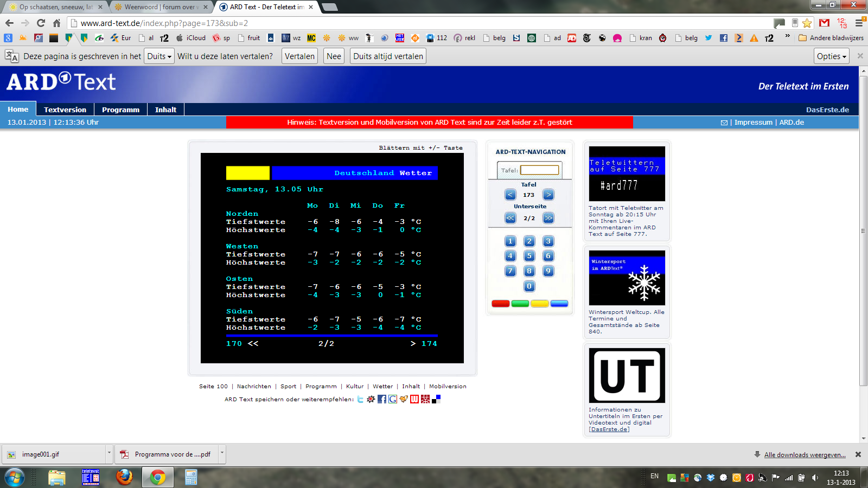Screen dimensions: 868x488
Task: Open Calculator from the taskbar
Action: tap(191, 477)
